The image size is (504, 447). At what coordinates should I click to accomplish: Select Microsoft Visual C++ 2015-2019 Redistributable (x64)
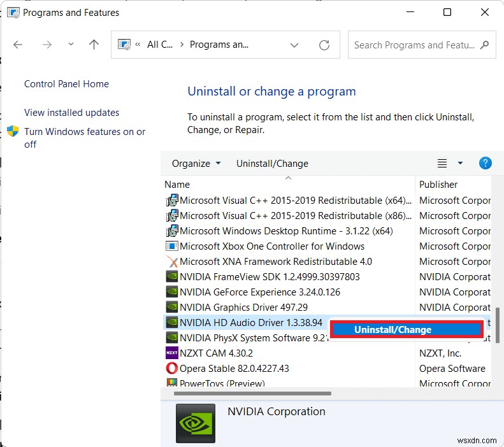[x=296, y=201]
